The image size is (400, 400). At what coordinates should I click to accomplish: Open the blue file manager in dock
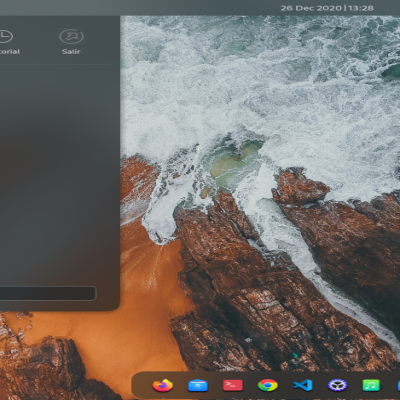tap(198, 385)
